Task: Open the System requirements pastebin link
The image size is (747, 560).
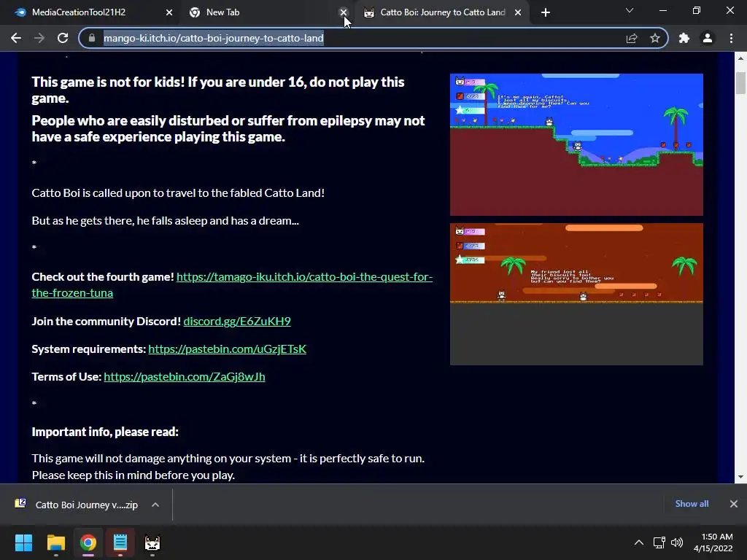Action: tap(228, 349)
